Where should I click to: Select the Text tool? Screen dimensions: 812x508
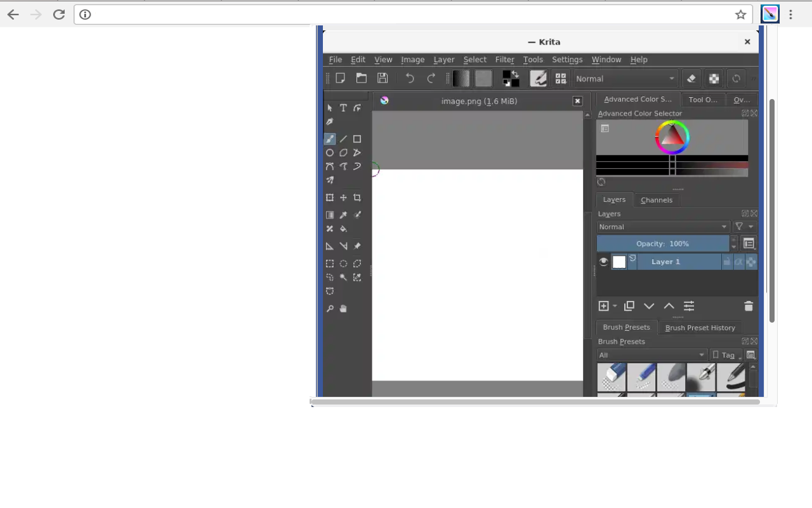[343, 108]
